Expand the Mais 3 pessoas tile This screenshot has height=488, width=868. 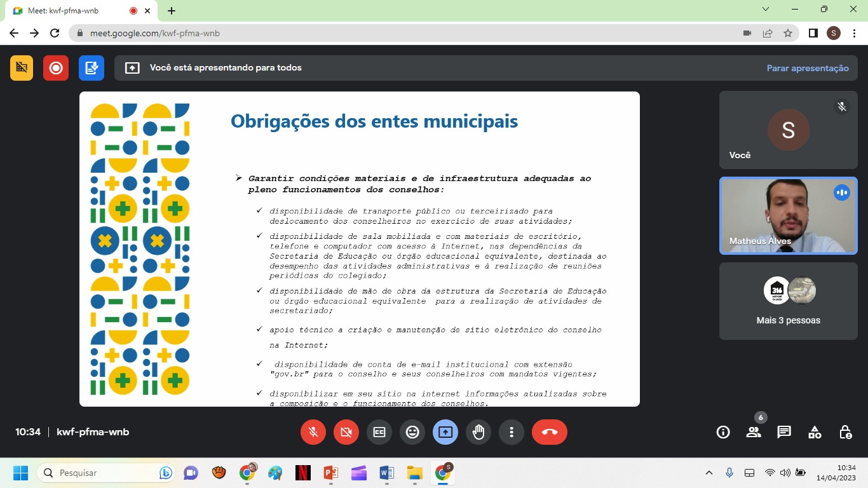(788, 301)
